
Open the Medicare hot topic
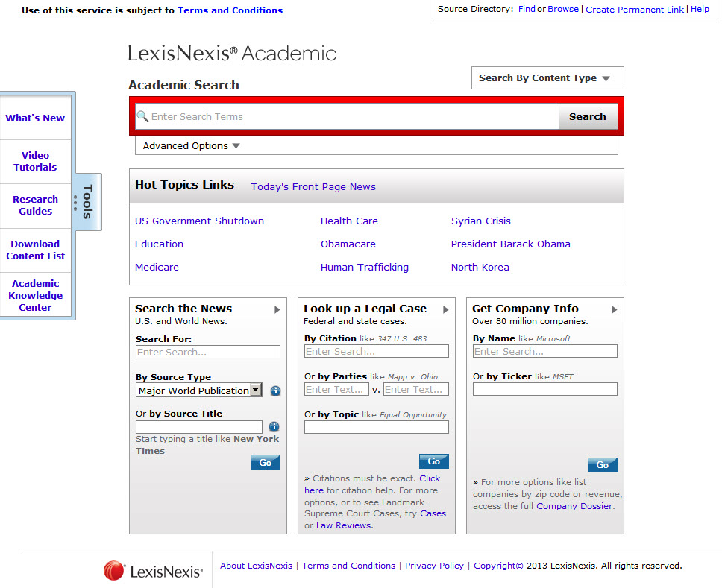157,267
